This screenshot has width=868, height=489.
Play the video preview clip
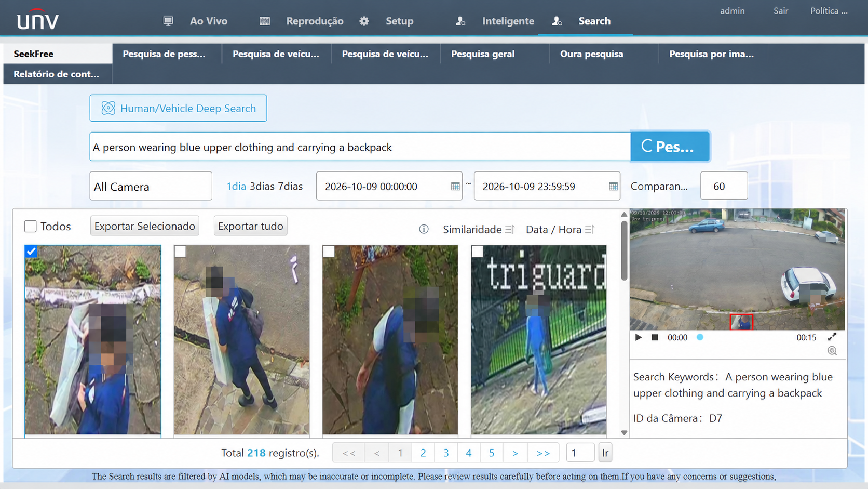639,337
